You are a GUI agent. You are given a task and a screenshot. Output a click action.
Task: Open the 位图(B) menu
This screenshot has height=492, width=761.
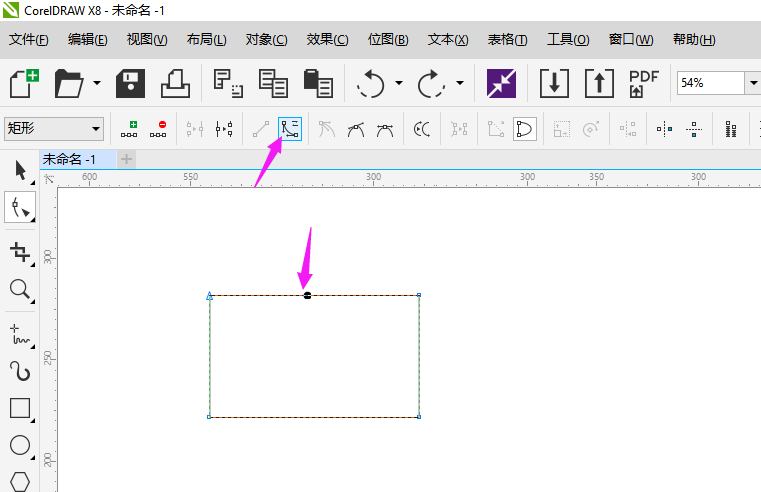[388, 39]
